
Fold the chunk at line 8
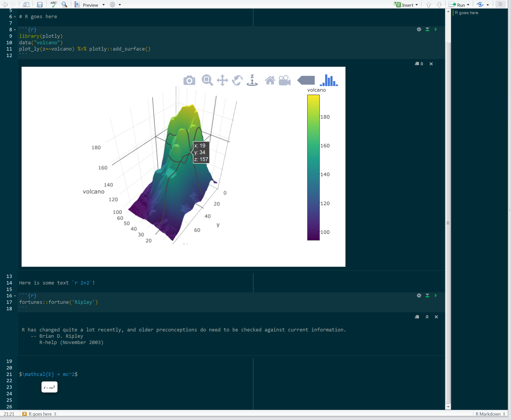click(x=15, y=30)
